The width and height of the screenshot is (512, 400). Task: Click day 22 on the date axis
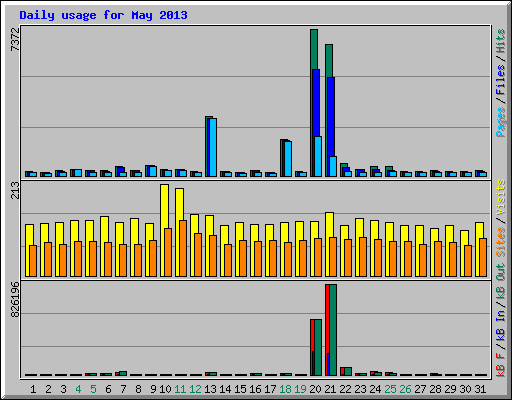[x=345, y=389]
